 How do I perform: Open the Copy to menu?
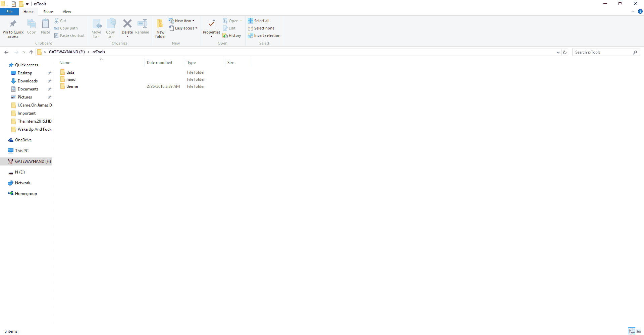(x=110, y=28)
